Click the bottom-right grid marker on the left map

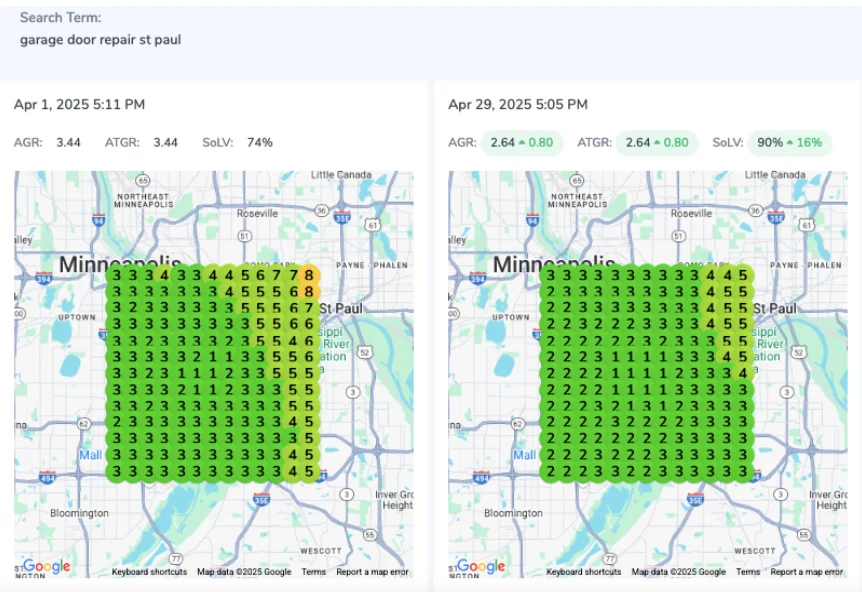310,470
